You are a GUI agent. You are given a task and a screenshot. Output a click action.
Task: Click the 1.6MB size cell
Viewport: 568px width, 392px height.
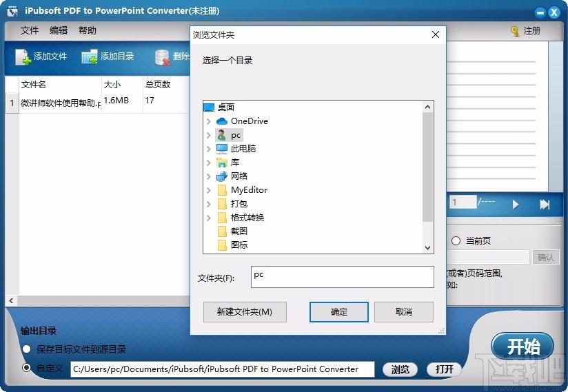tap(122, 101)
